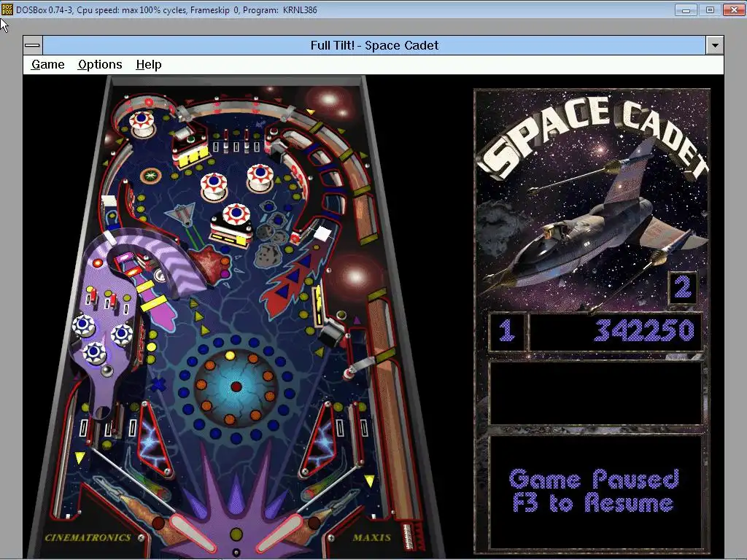Click the green starburst target light

coord(150,176)
